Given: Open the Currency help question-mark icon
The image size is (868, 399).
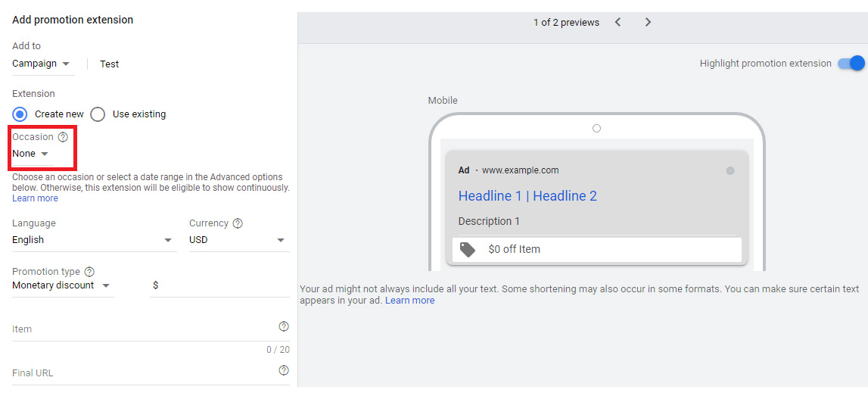Looking at the screenshot, I should pos(238,223).
